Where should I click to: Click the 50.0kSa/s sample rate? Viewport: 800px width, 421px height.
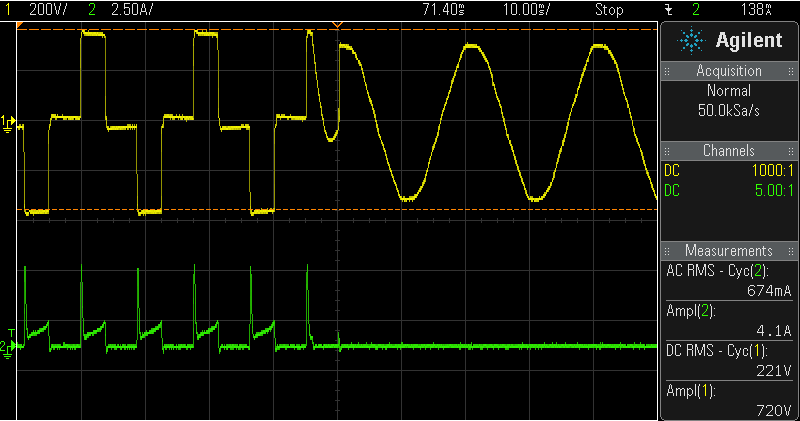pos(729,110)
